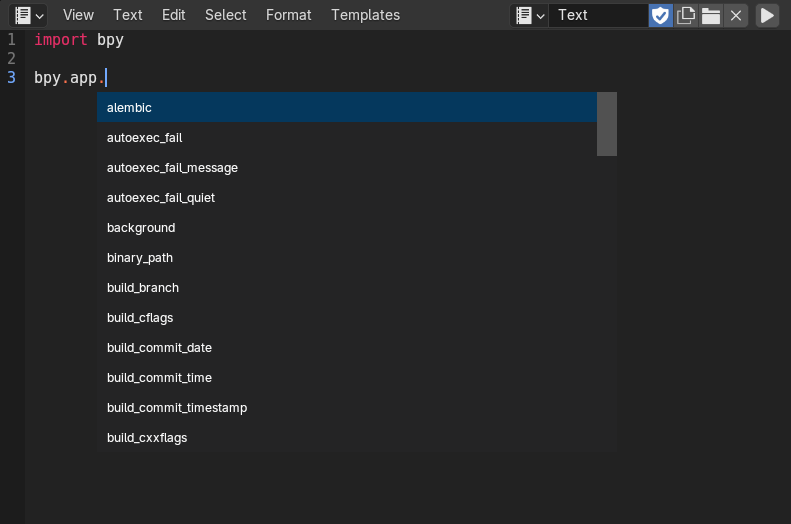Viewport: 791px width, 524px height.
Task: Click autocomplete list scrollbar thumb
Action: [x=607, y=124]
